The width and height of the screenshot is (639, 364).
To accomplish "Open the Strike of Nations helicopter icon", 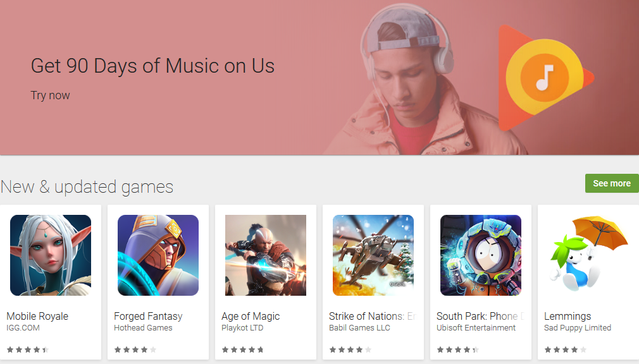I will point(373,255).
